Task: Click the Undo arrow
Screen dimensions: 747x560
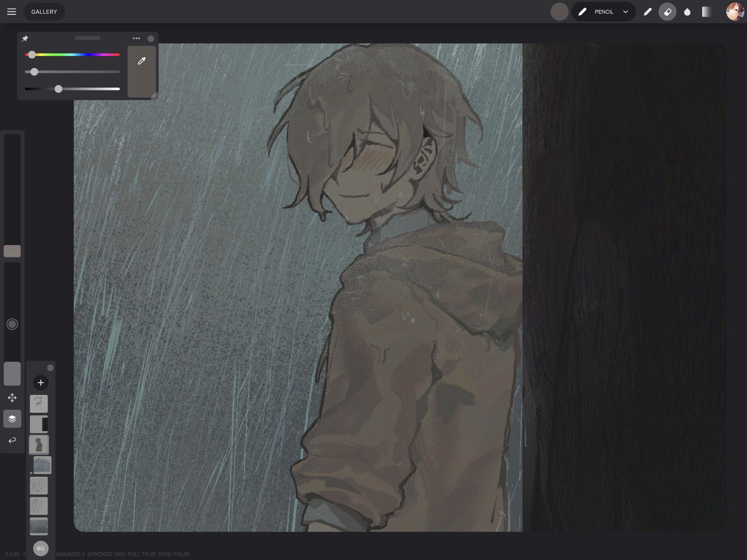Action: 12,440
